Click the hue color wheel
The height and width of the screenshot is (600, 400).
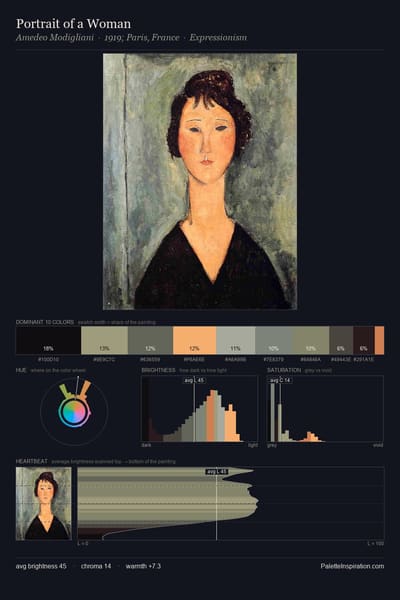click(x=74, y=412)
